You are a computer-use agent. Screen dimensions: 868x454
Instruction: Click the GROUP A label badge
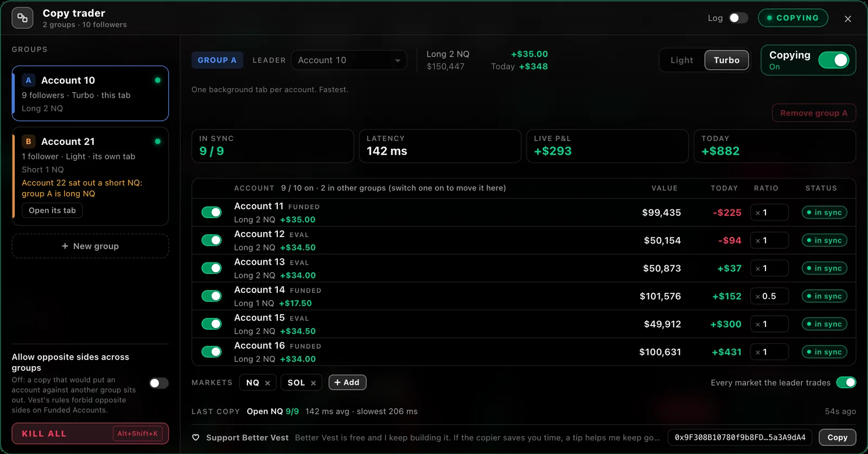point(217,60)
